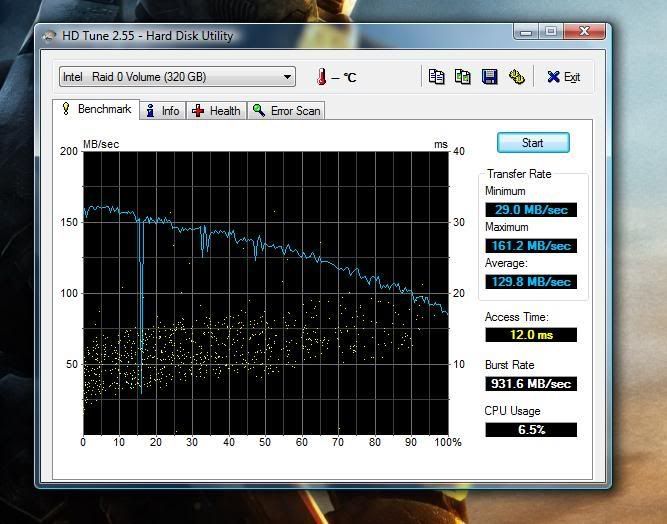
Task: Click the HD Tune title bar icon
Action: 49,36
